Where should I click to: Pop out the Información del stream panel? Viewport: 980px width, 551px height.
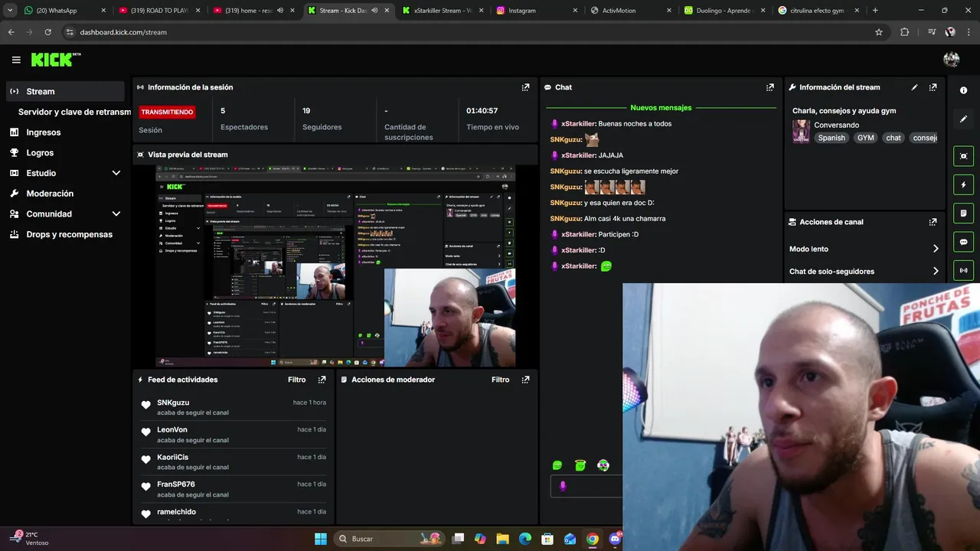tap(933, 87)
